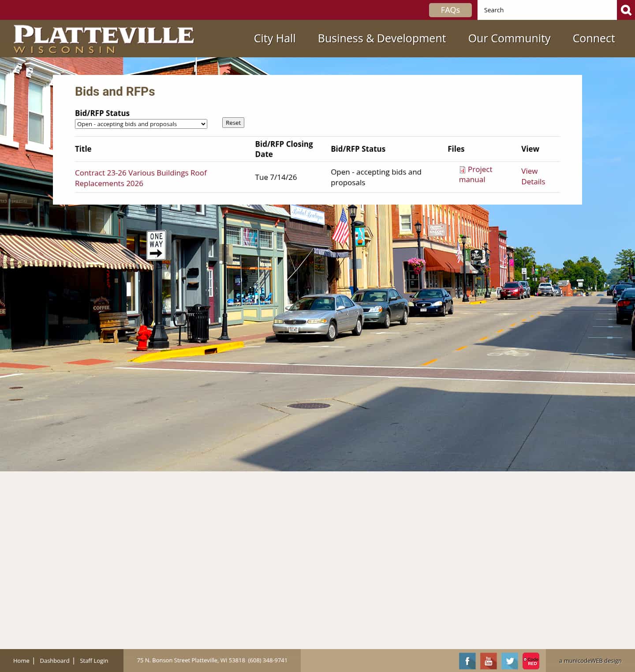Viewport: 635px width, 672px height.
Task: Click into the Search input field
Action: pyautogui.click(x=547, y=10)
